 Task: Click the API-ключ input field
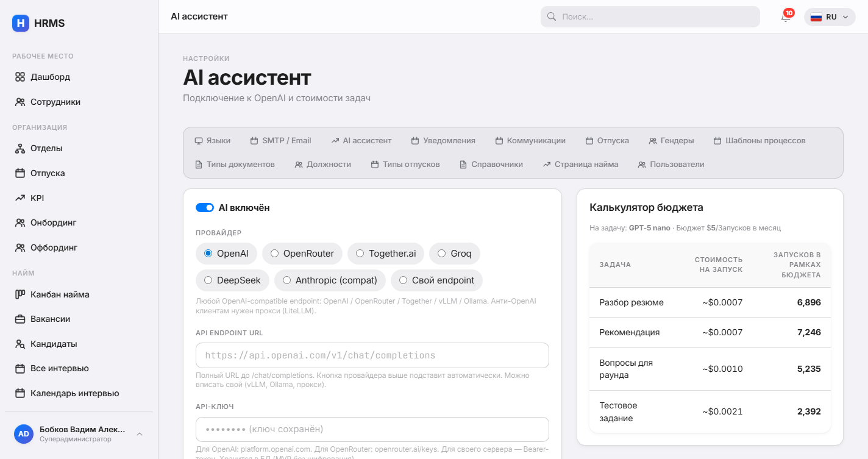coord(372,429)
